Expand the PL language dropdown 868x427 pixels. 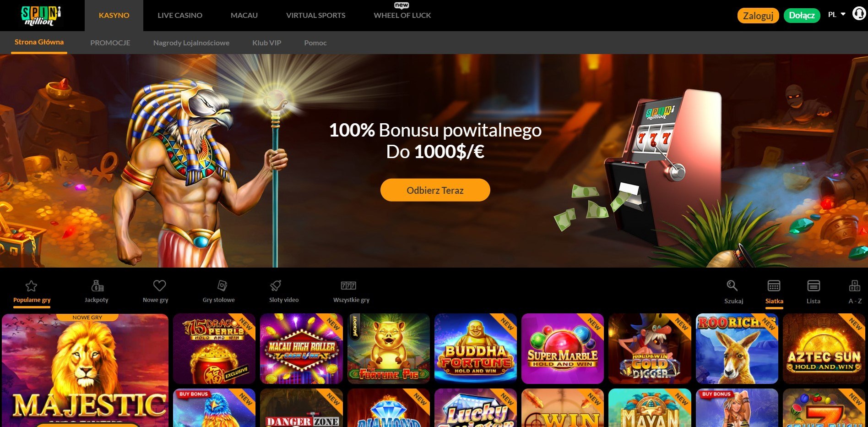836,15
